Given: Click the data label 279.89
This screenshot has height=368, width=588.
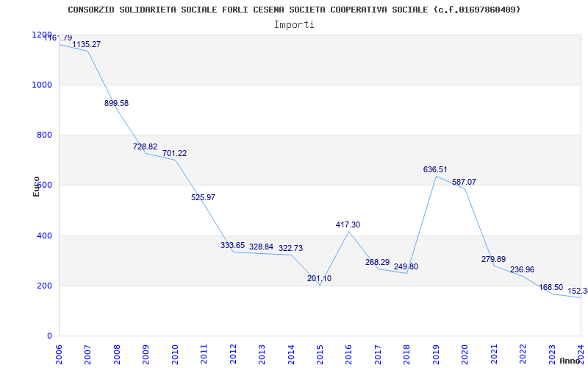Looking at the screenshot, I should click(493, 259).
